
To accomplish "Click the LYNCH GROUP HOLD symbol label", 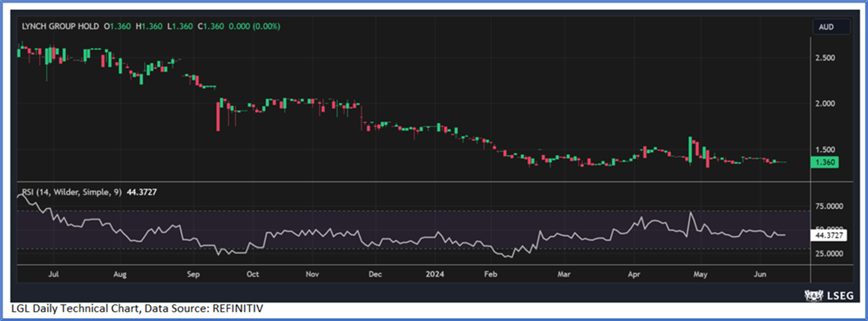I will click(60, 26).
